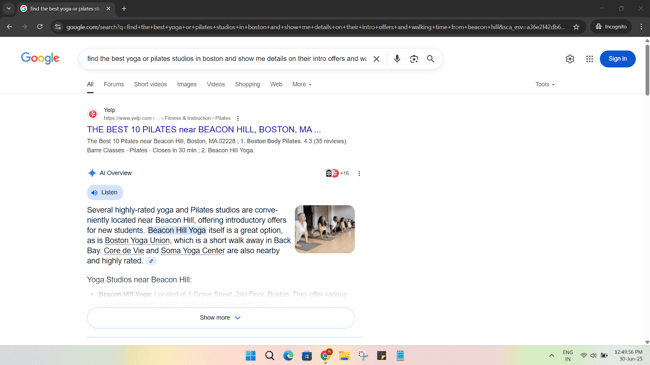
Task: Search by image with Google Lens
Action: point(414,59)
